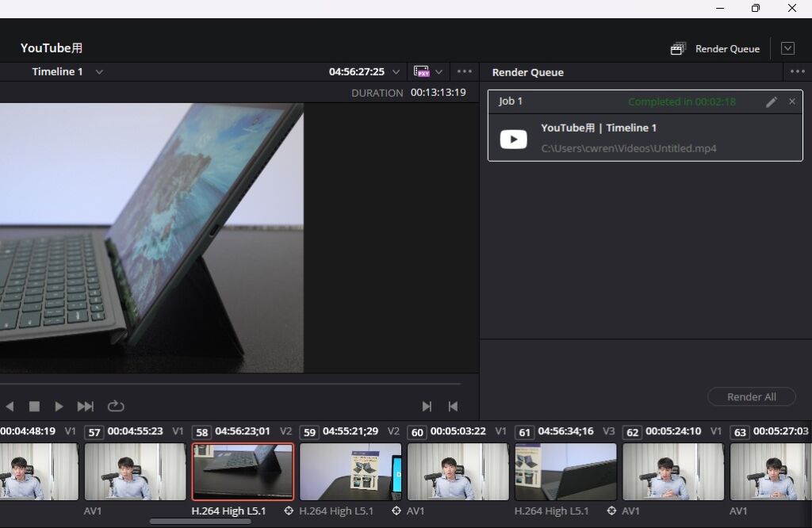Click the YouTube用 | Timeline 1 job title
The width and height of the screenshot is (812, 528).
point(599,128)
